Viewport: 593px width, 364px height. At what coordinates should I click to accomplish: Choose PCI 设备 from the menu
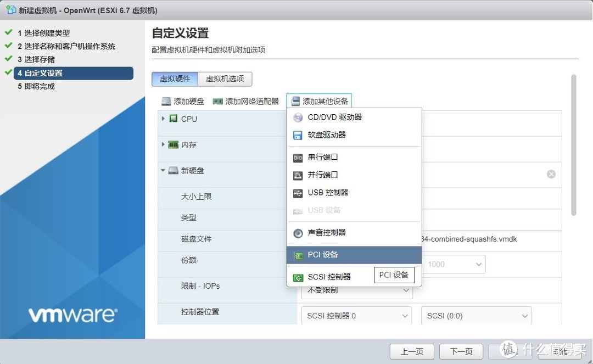[354, 255]
